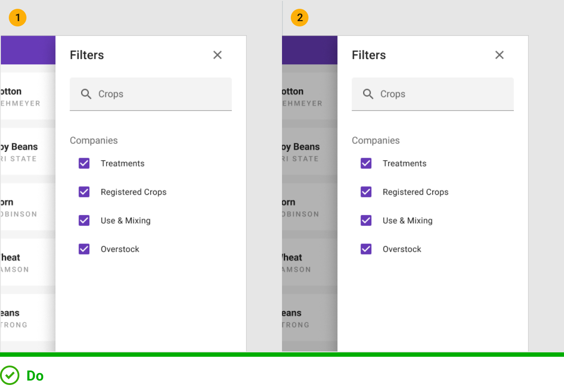Click the search magnifier icon in example 2
Image resolution: width=564 pixels, height=392 pixels.
(x=368, y=94)
